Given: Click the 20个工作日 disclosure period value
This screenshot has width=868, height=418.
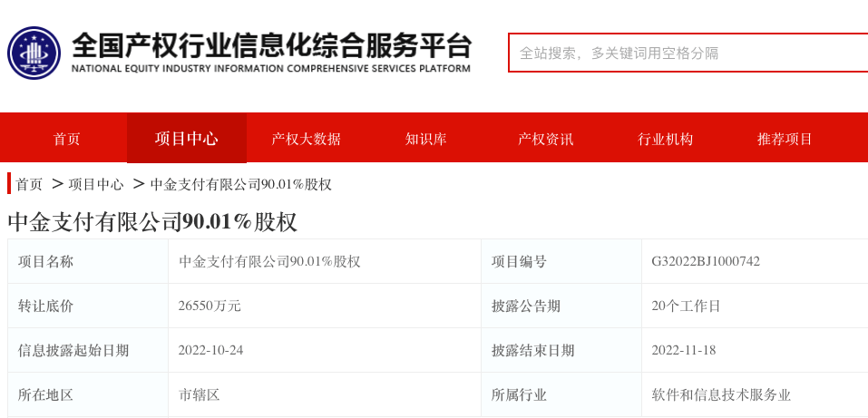Looking at the screenshot, I should (x=686, y=306).
